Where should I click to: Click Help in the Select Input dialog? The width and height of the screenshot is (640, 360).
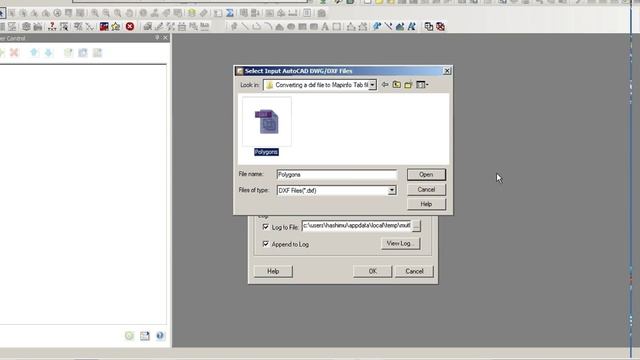pos(426,204)
